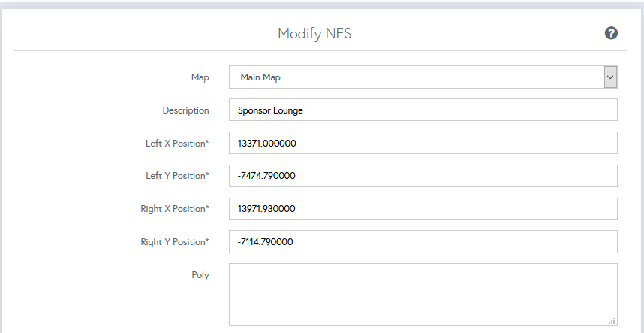This screenshot has width=644, height=333.
Task: Click the Map dropdown chevron arrow
Action: point(610,77)
